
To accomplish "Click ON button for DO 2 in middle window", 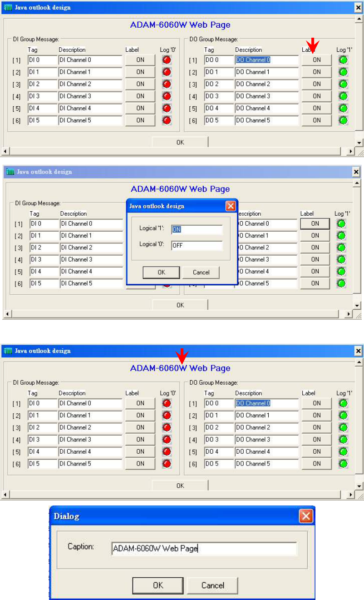I will click(315, 248).
